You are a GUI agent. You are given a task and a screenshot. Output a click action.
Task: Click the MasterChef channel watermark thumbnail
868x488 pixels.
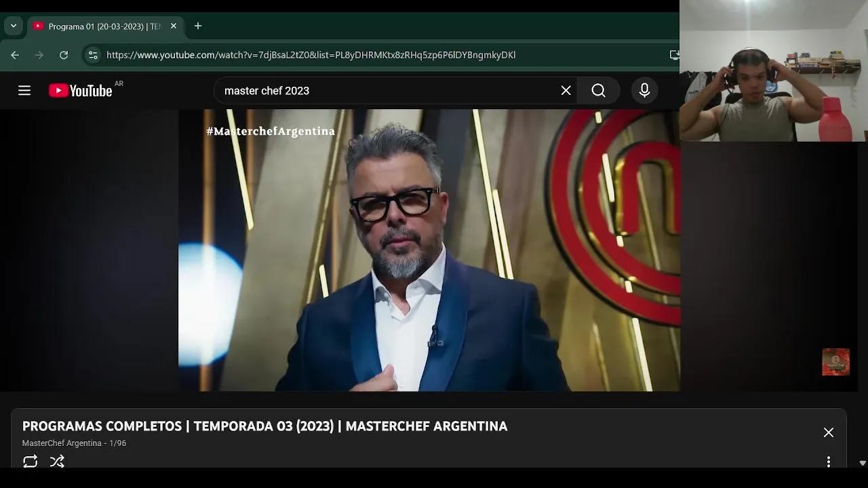[x=835, y=362]
